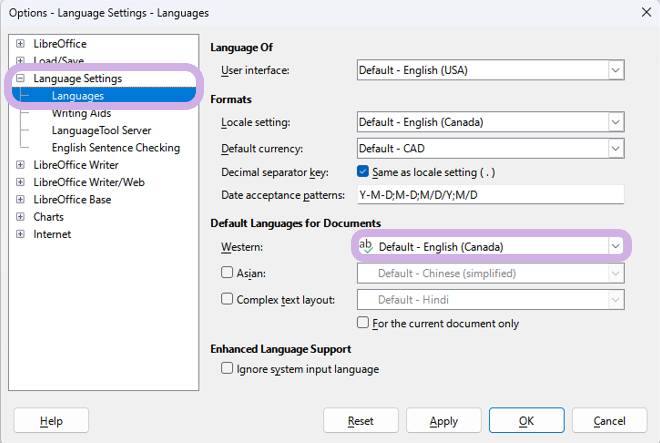Confirm with the OK button
This screenshot has height=443, width=660.
[527, 420]
